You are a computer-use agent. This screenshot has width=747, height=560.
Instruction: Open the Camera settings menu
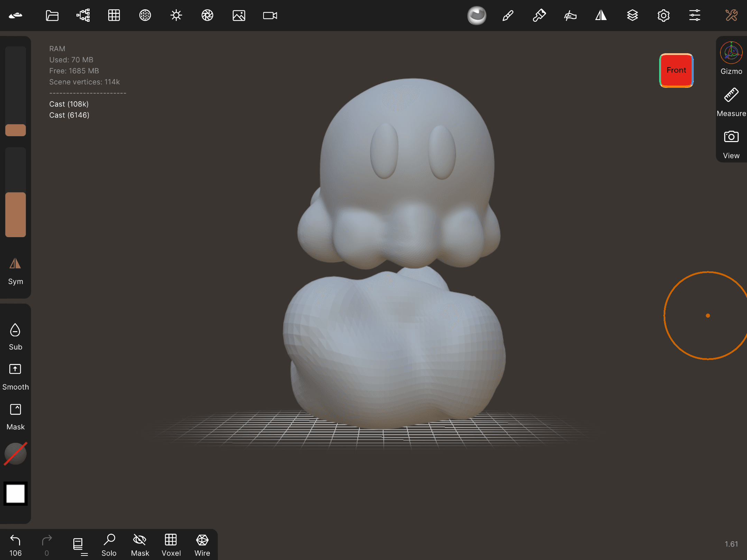click(x=270, y=16)
